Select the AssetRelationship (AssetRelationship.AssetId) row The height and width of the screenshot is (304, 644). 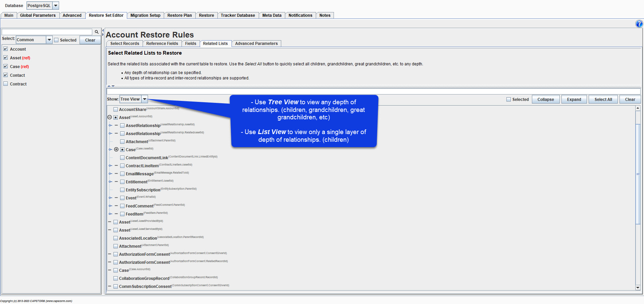point(160,125)
